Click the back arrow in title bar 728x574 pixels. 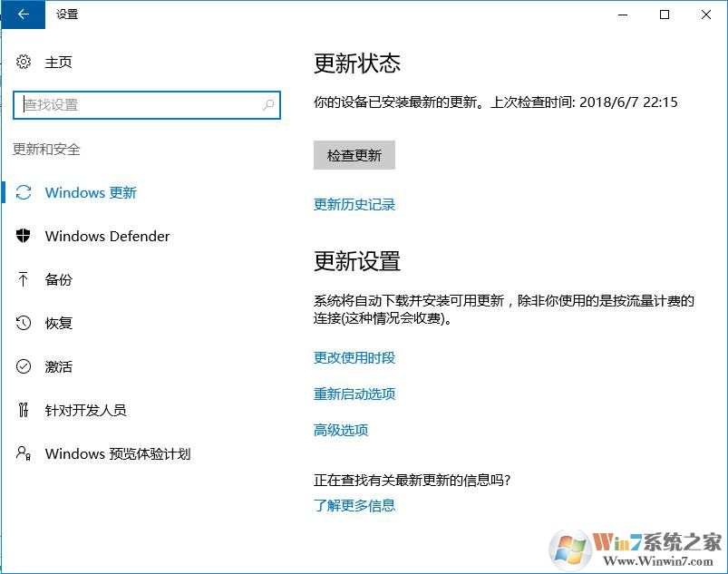click(x=24, y=15)
